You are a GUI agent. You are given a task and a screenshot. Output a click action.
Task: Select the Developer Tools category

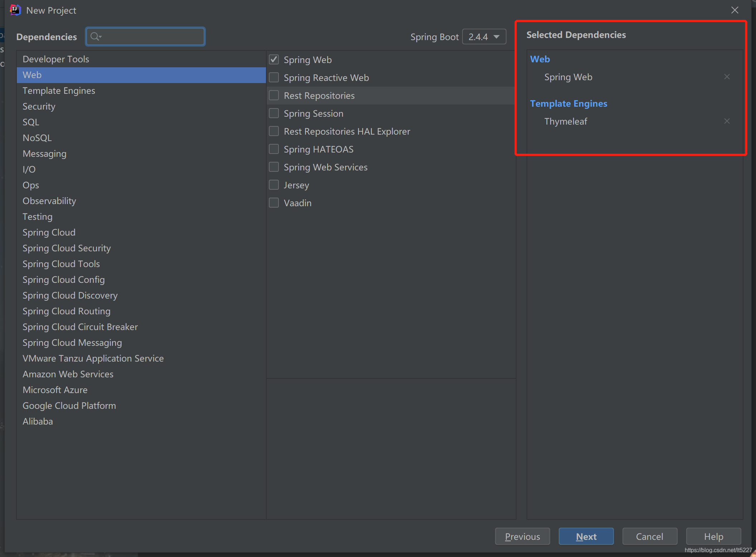[56, 59]
